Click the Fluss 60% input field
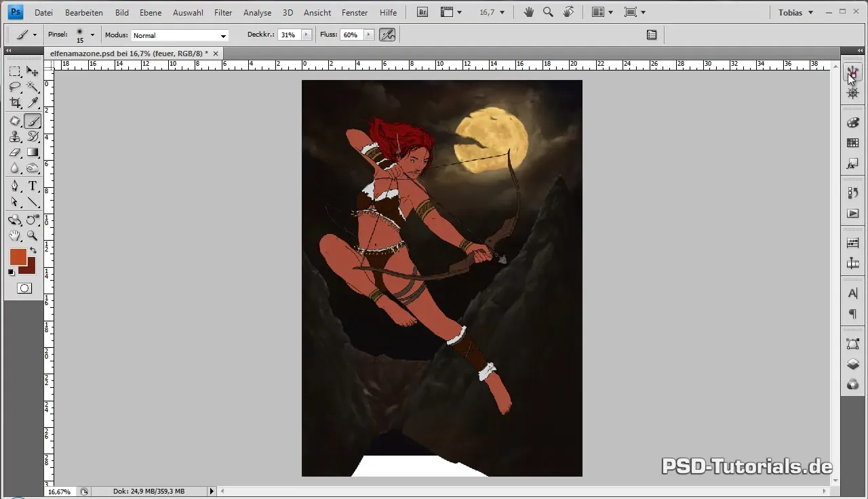The image size is (868, 499). [x=351, y=35]
